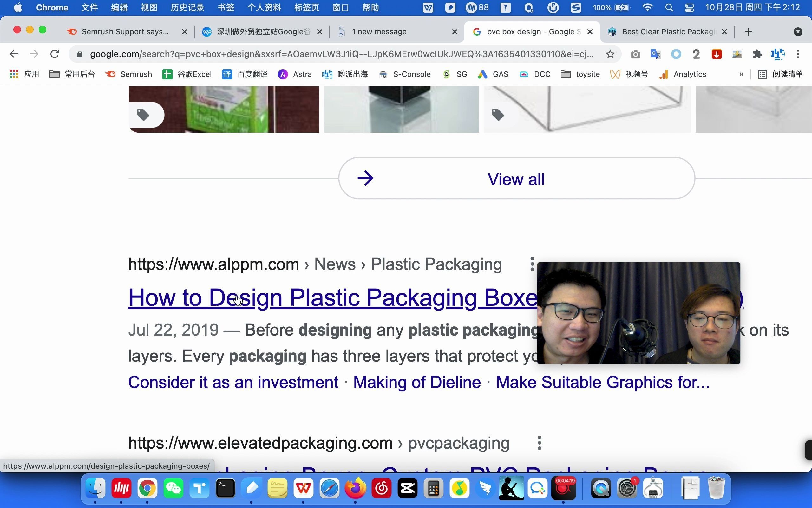The width and height of the screenshot is (812, 508).
Task: Open the Extensions puzzle-piece menu
Action: click(757, 54)
